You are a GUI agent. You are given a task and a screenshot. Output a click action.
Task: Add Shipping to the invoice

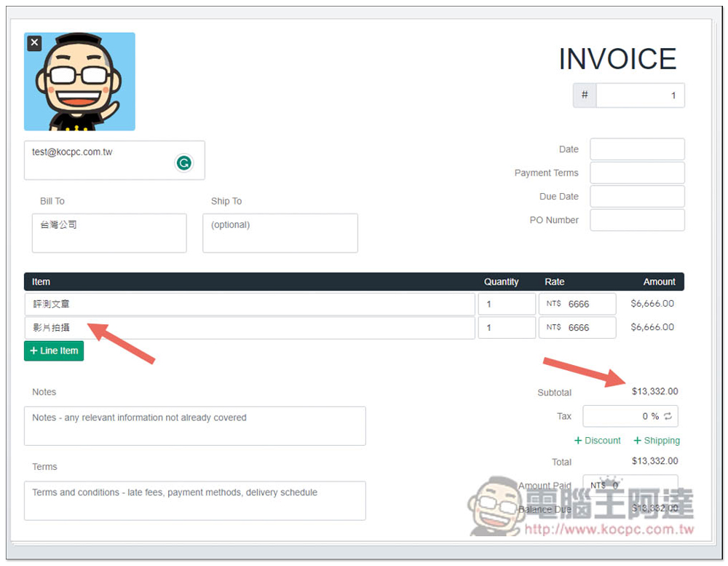click(657, 440)
